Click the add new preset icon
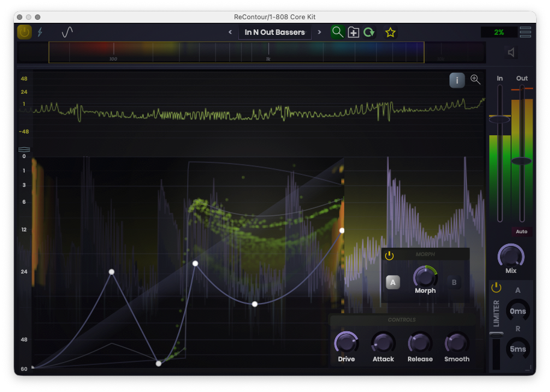 [x=354, y=32]
